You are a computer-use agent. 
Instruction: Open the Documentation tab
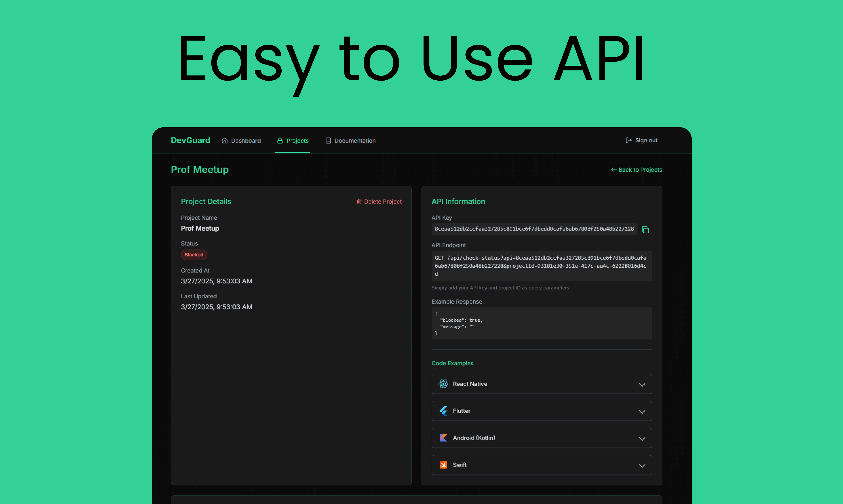coord(350,141)
